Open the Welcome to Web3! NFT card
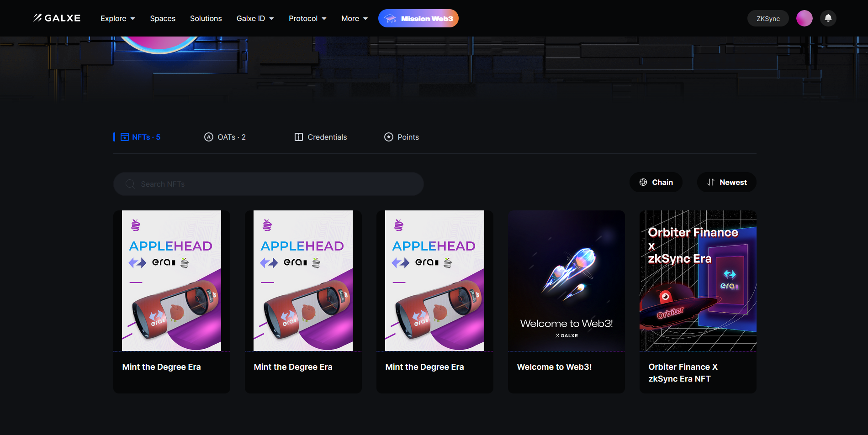The image size is (868, 435). point(566,301)
